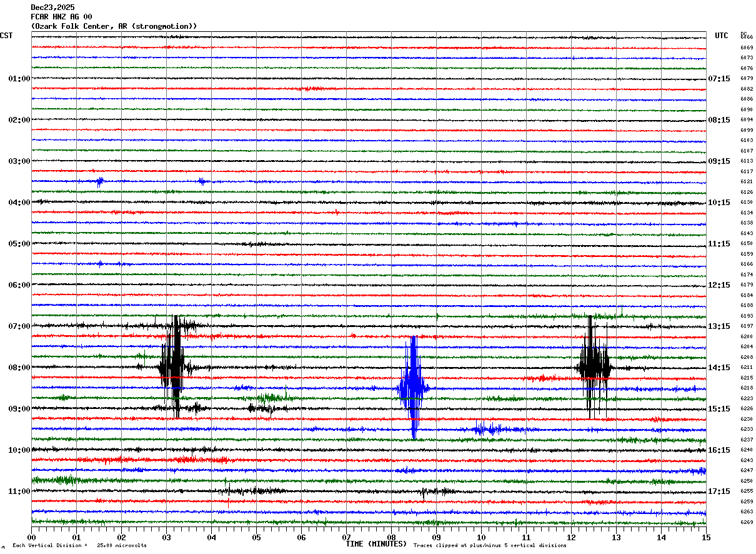The image size is (756, 554).
Task: Click the 05:00 CST time label
Action: (19, 244)
